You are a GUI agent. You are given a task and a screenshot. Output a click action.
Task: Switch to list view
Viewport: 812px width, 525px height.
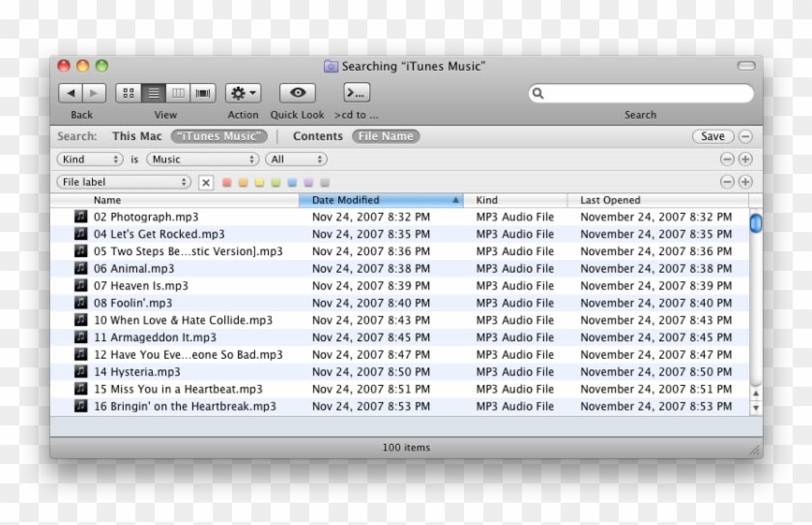(154, 93)
